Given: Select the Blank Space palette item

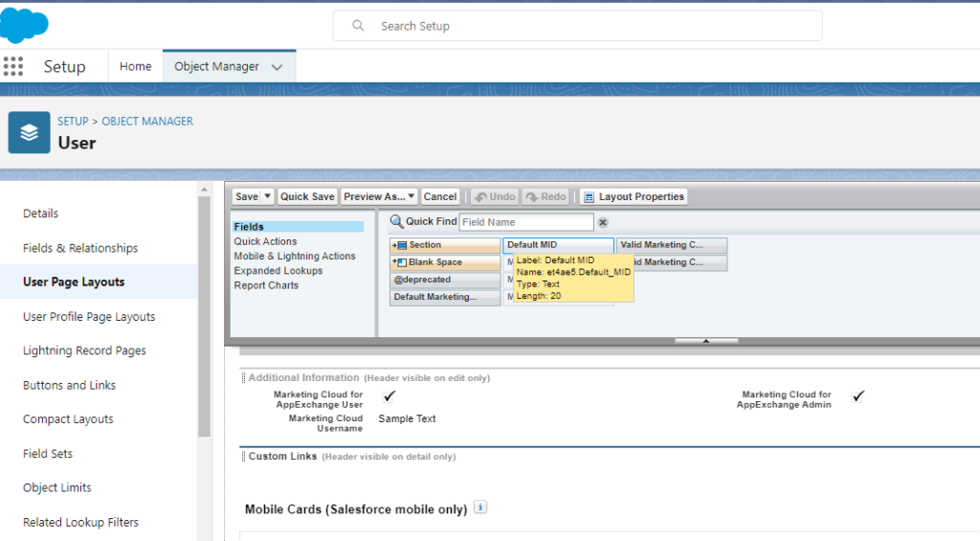Looking at the screenshot, I should click(x=445, y=262).
